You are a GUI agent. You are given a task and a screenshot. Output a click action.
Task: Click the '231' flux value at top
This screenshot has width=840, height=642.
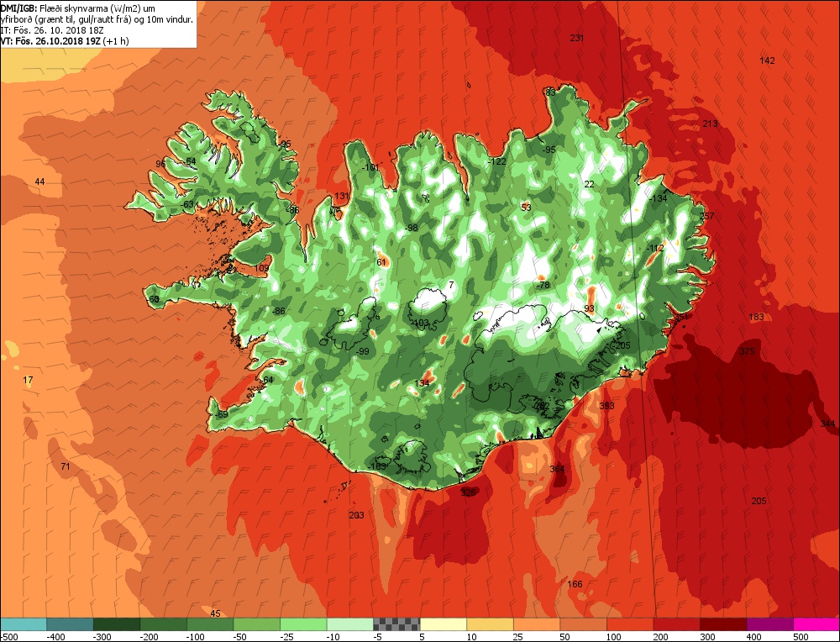(x=577, y=38)
